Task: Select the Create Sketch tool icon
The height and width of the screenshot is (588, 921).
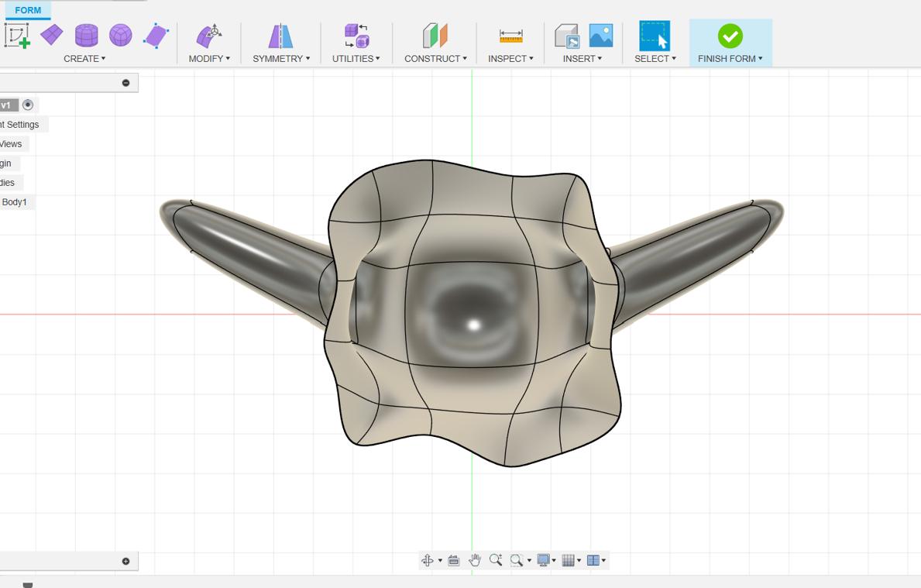Action: (x=17, y=36)
